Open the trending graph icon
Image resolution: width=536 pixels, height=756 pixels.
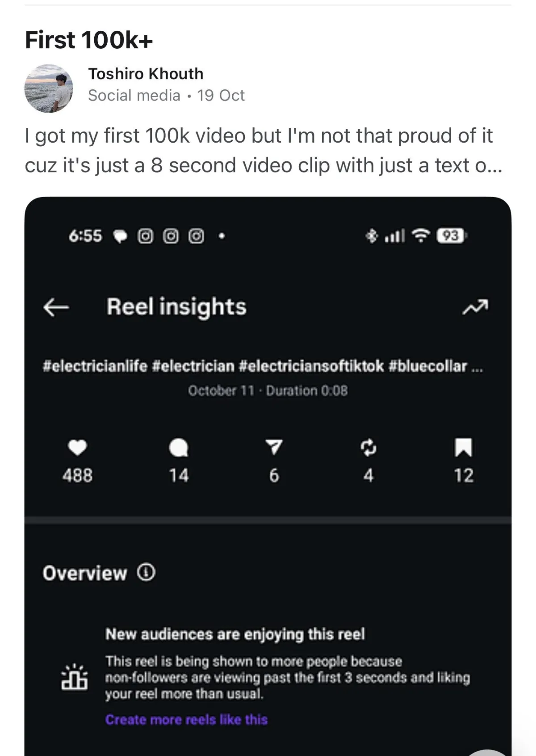475,307
